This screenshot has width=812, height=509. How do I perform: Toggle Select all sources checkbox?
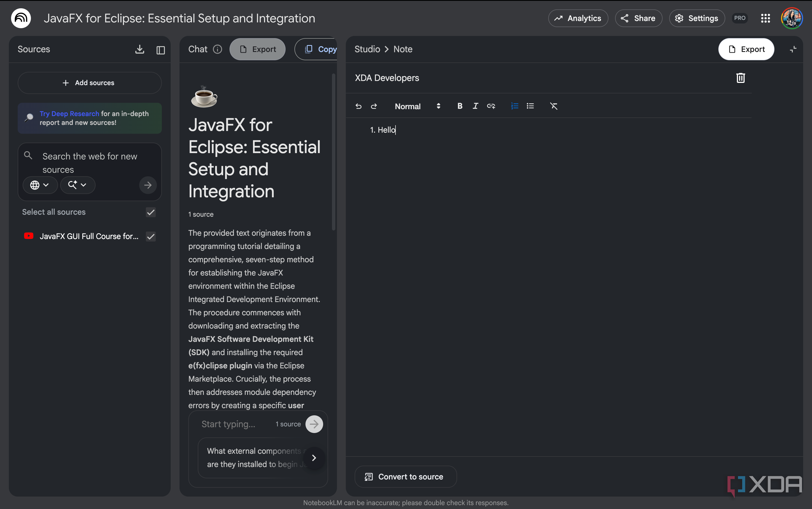point(151,212)
